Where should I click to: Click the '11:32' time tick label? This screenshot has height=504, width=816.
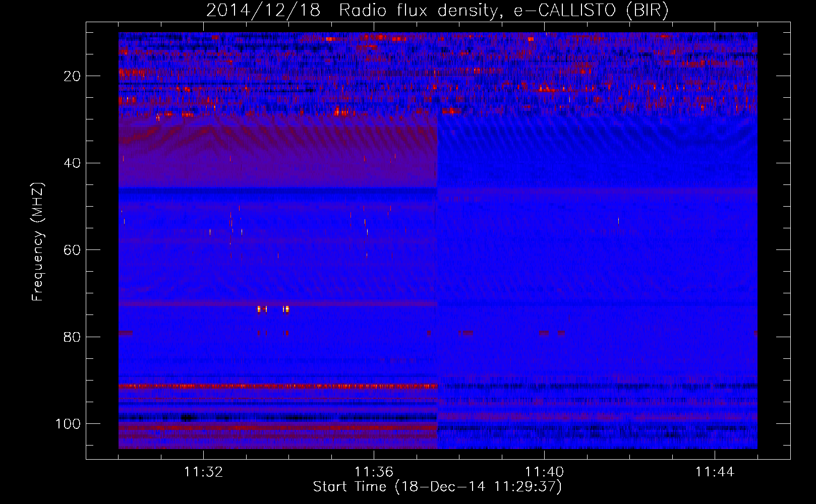tap(203, 472)
